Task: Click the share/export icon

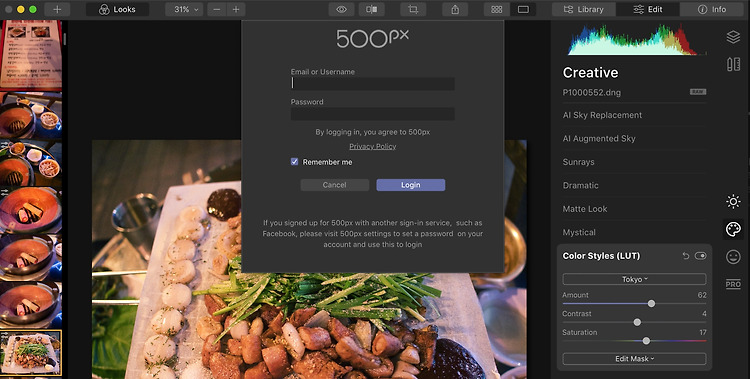Action: [x=455, y=10]
